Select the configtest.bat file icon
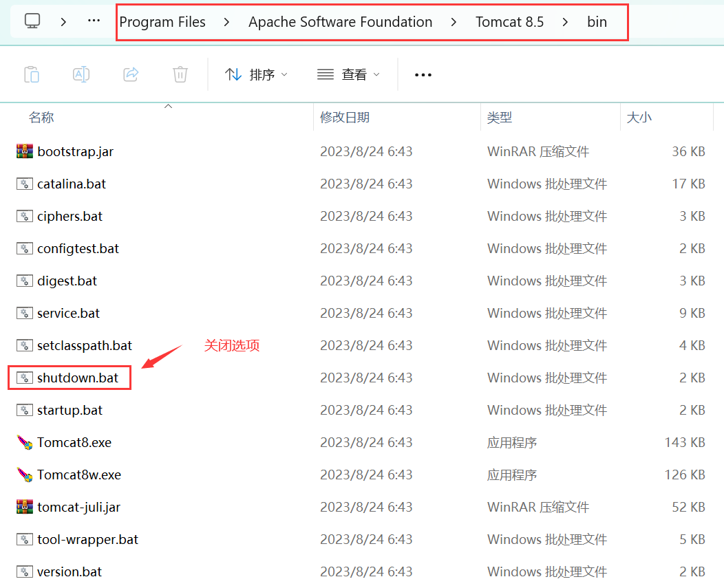This screenshot has width=724, height=588. 25,248
